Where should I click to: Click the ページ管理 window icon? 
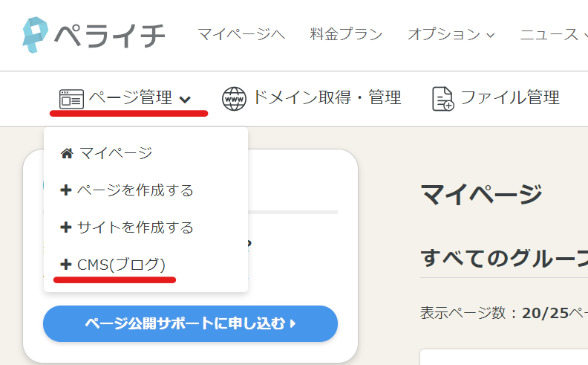coord(71,99)
